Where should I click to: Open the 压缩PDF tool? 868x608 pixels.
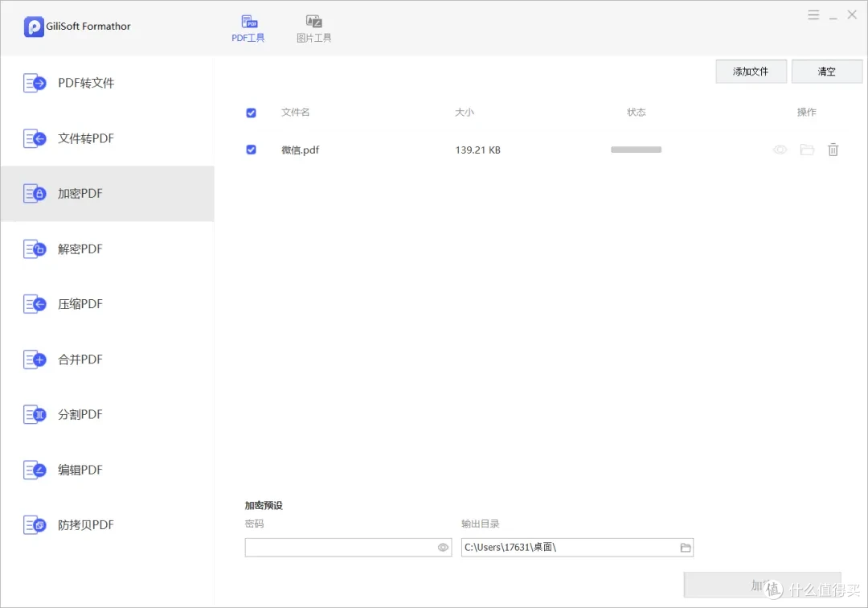80,304
